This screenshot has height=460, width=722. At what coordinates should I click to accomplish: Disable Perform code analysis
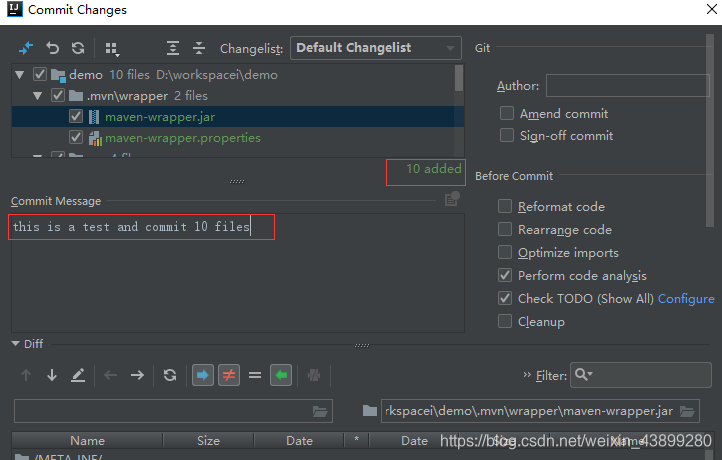(x=505, y=275)
